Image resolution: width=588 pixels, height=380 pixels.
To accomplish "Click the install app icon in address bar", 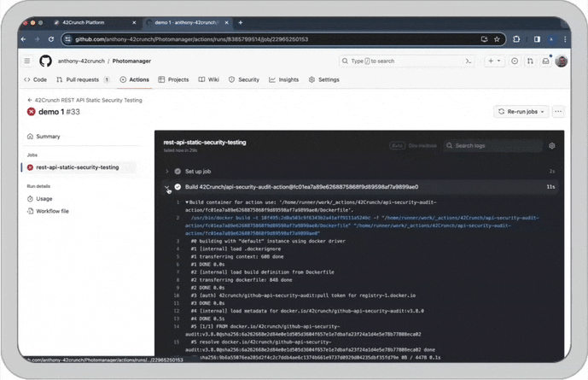I will pyautogui.click(x=484, y=39).
